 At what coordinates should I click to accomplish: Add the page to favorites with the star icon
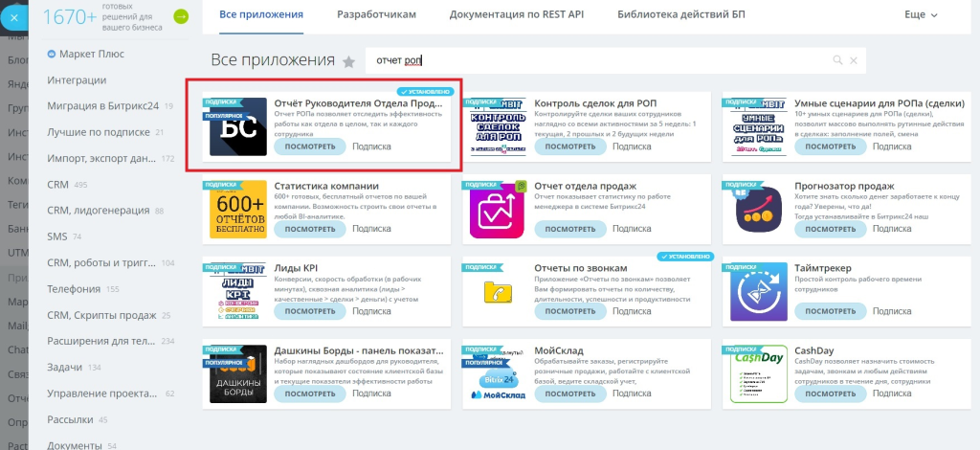348,61
